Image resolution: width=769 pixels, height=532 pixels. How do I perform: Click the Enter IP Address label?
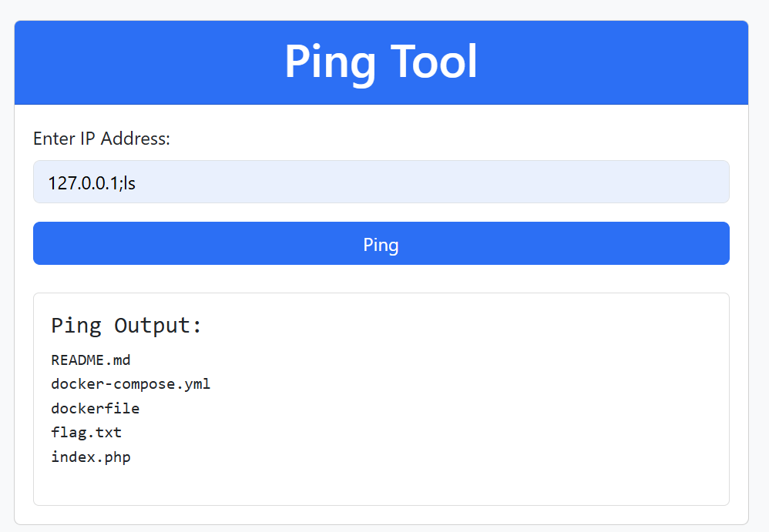point(102,139)
